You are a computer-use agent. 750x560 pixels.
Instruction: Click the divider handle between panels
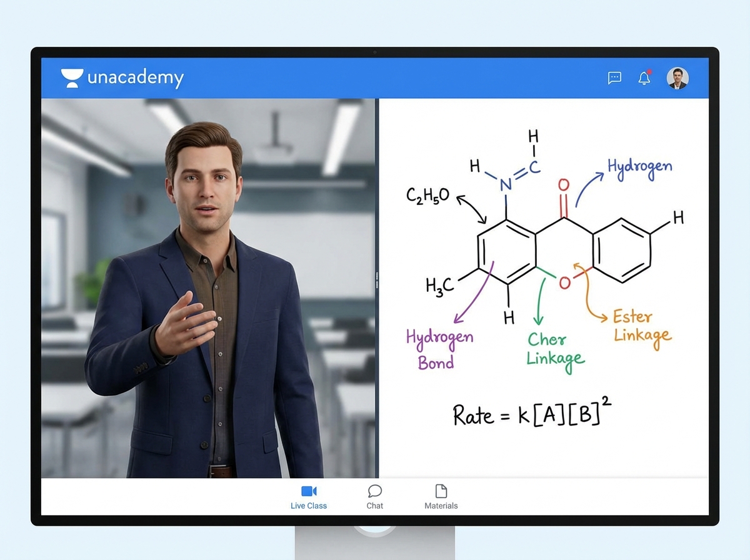pyautogui.click(x=377, y=281)
